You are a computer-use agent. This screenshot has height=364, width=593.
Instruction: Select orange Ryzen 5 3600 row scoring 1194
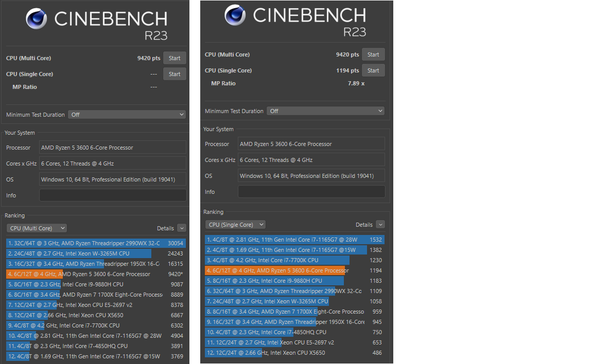tap(294, 270)
